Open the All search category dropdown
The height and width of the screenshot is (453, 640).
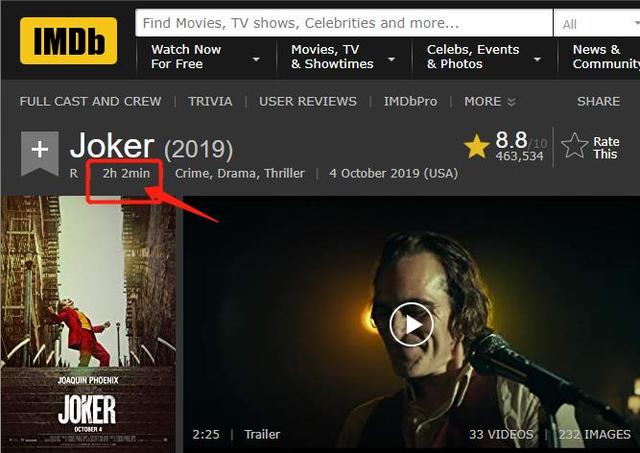point(597,24)
